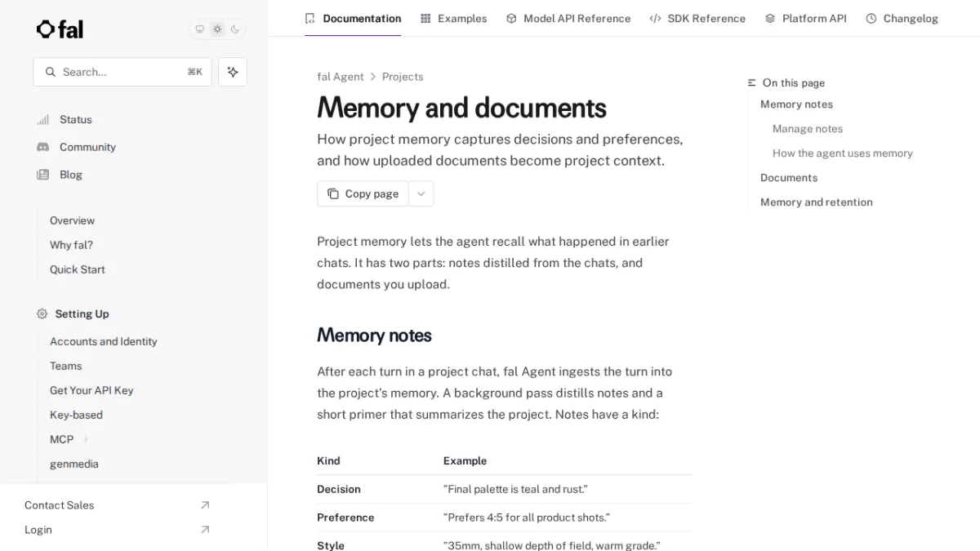Viewport: 980px width, 551px height.
Task: Open the Status link
Action: pyautogui.click(x=75, y=119)
